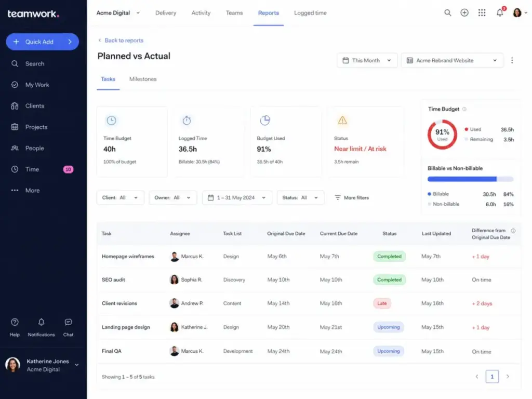The height and width of the screenshot is (399, 532).
Task: Switch to the Logged time tab
Action: click(x=310, y=13)
